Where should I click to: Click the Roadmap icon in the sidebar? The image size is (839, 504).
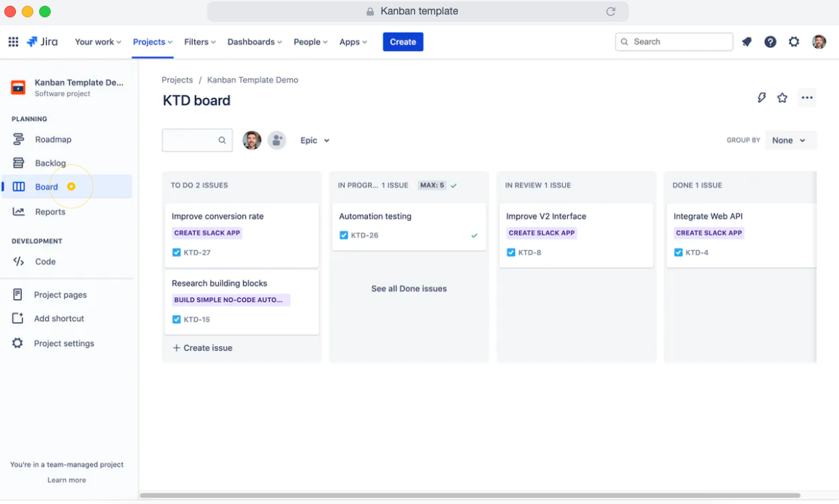[18, 139]
